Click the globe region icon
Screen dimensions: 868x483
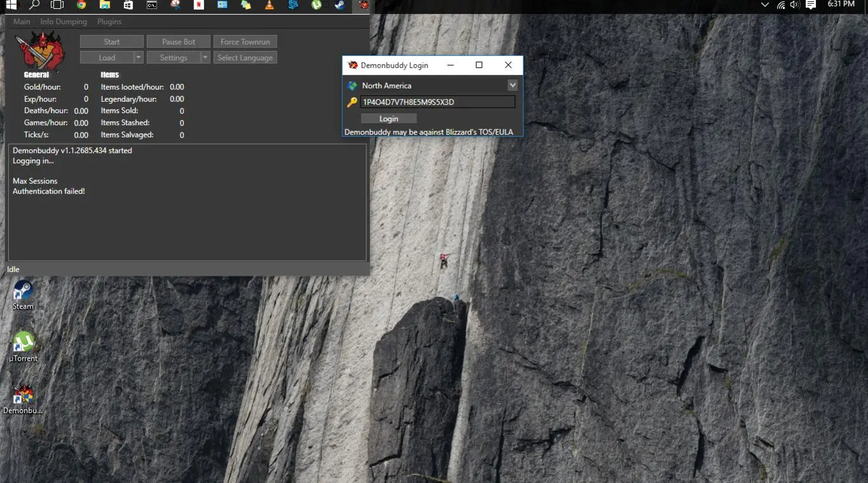[352, 85]
